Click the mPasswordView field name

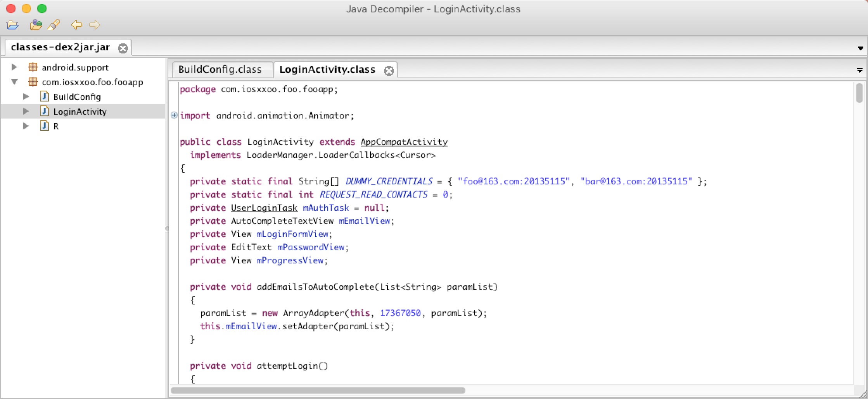311,247
